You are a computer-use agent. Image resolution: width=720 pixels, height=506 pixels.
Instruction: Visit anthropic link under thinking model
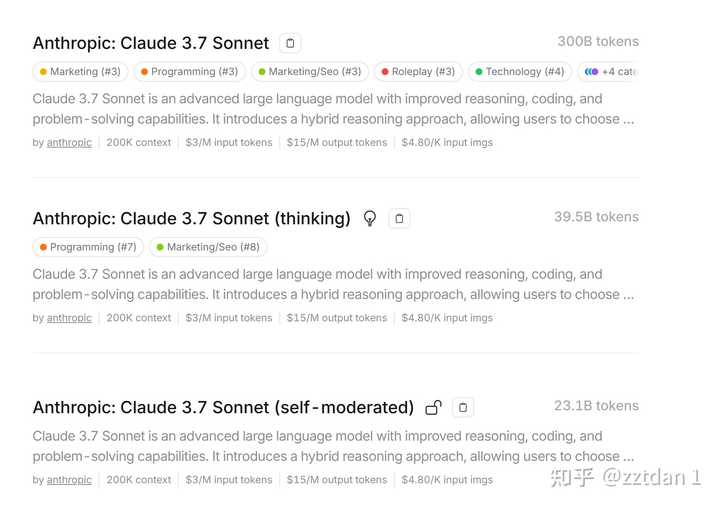(69, 318)
